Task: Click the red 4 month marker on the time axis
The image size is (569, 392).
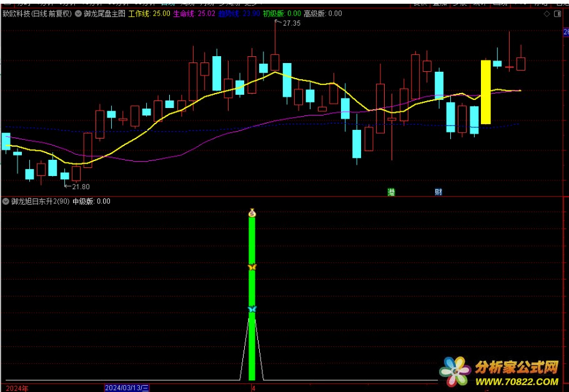Action: [x=254, y=388]
